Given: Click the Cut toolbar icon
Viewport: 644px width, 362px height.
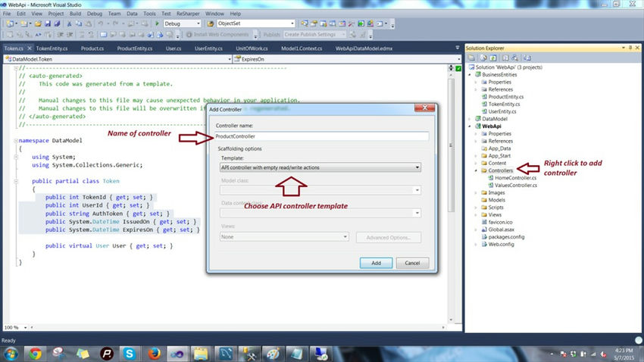Looking at the screenshot, I should pos(70,23).
